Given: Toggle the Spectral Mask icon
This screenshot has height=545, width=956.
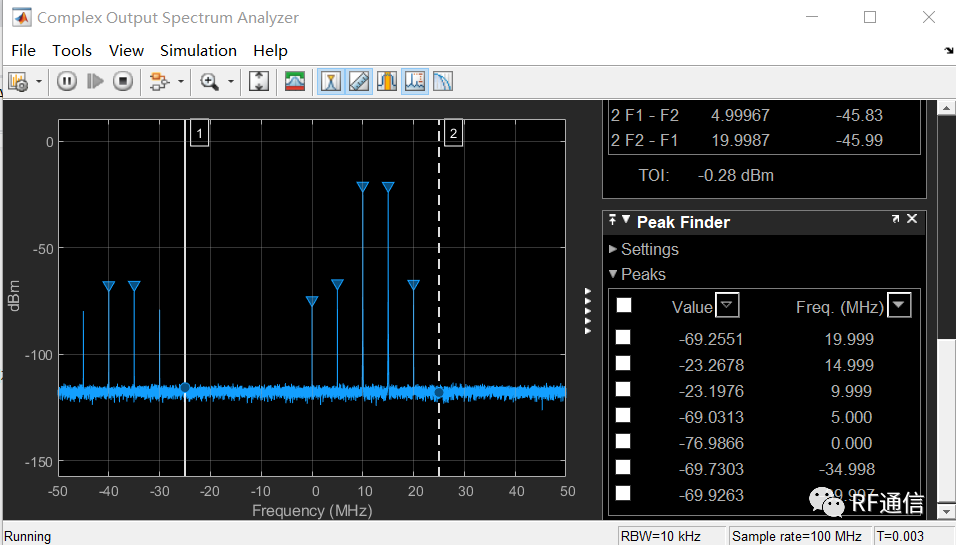Looking at the screenshot, I should tap(295, 82).
